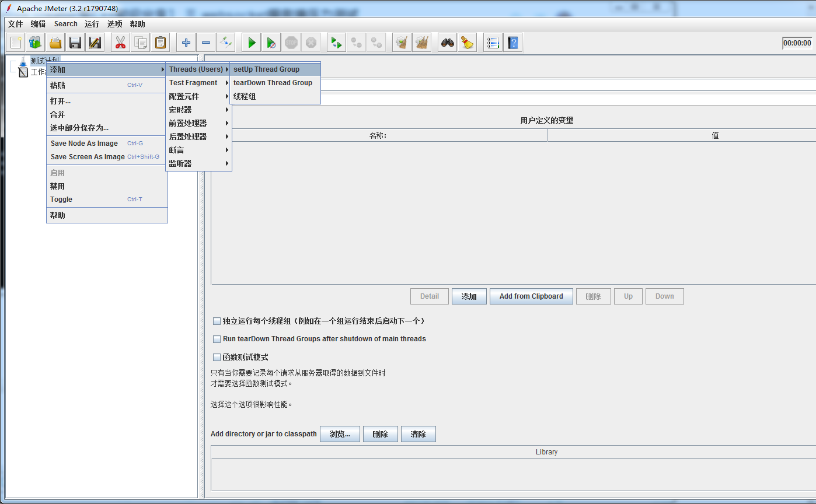
Task: Open the Search menu in menu bar
Action: click(x=66, y=24)
